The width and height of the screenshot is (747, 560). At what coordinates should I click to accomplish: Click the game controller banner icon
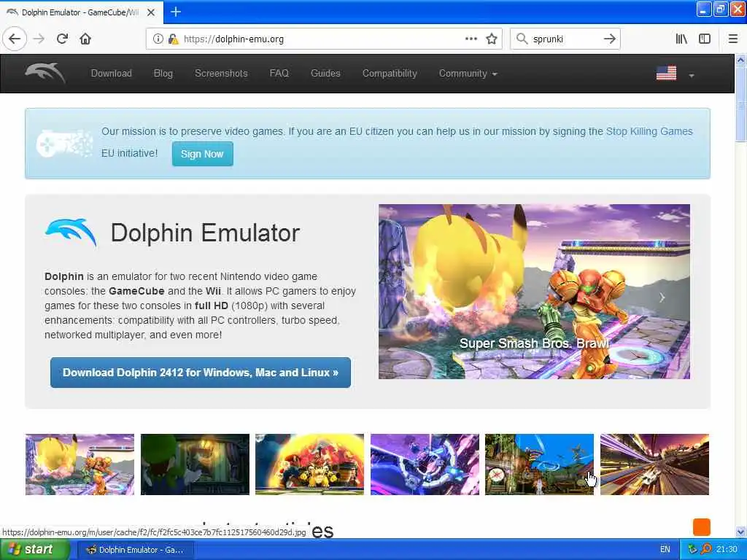(x=64, y=143)
